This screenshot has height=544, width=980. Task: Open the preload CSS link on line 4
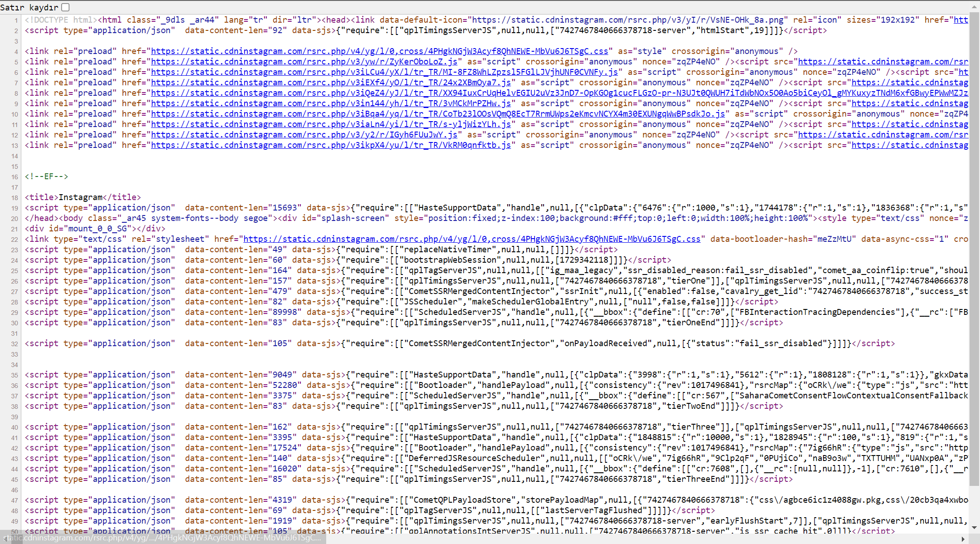(x=379, y=51)
